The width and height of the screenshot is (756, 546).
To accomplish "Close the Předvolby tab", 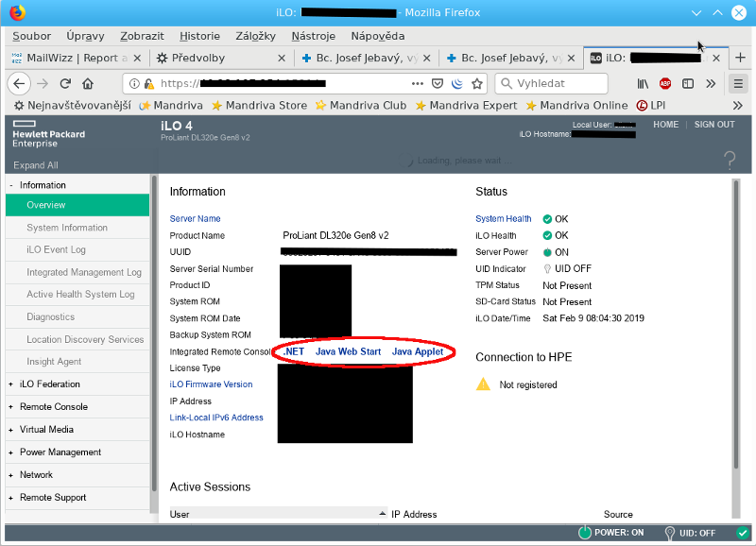I will [x=282, y=59].
